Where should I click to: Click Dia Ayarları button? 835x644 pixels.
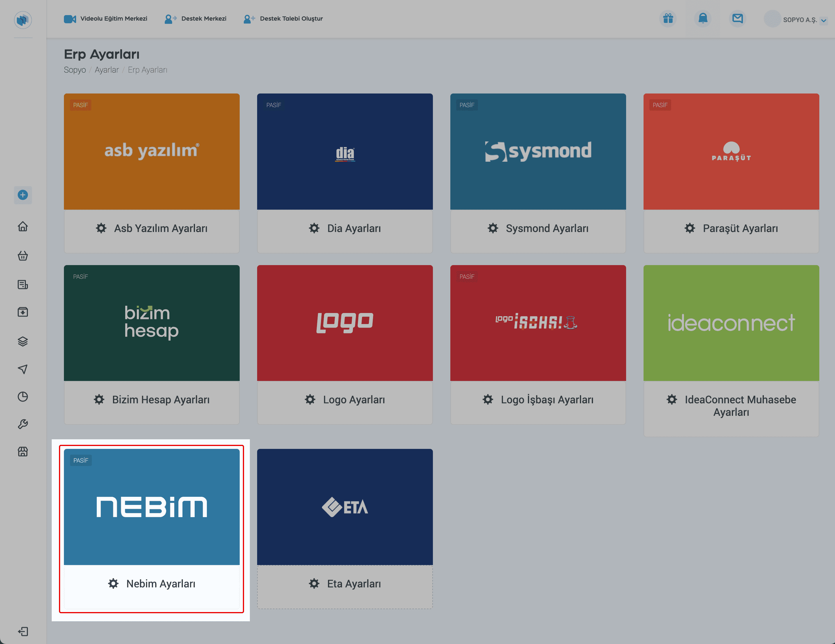click(345, 229)
